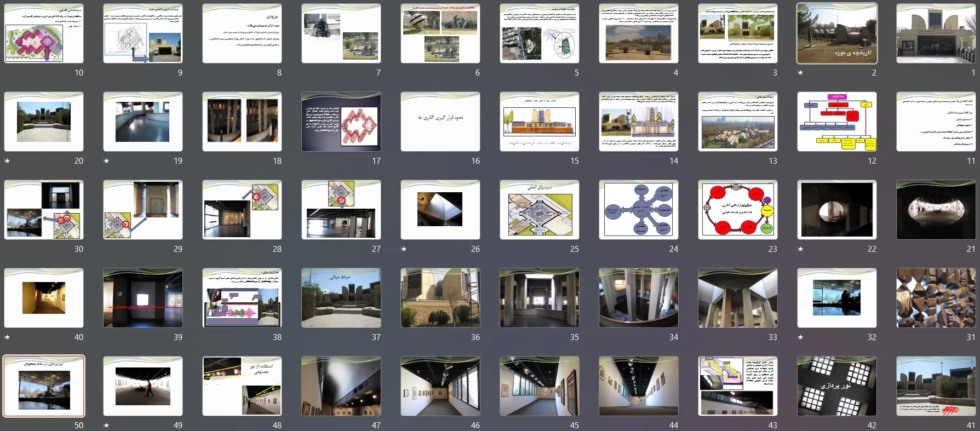Click the transition star under slide 32
Viewport: 980px width, 431px height.
800,337
